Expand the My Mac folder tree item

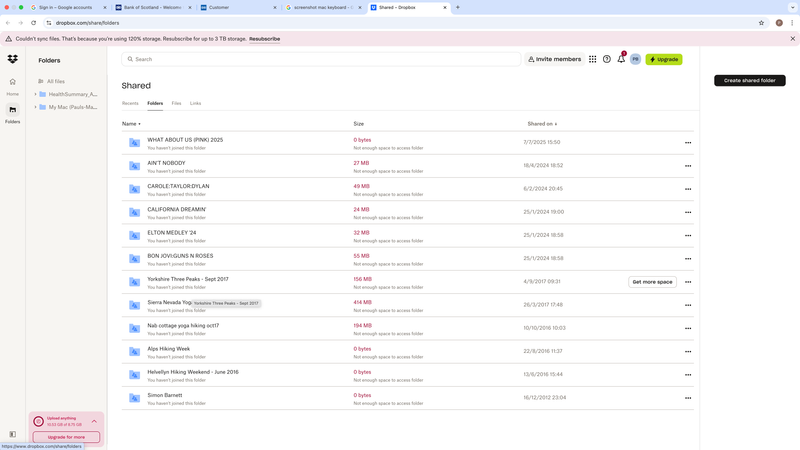point(35,107)
